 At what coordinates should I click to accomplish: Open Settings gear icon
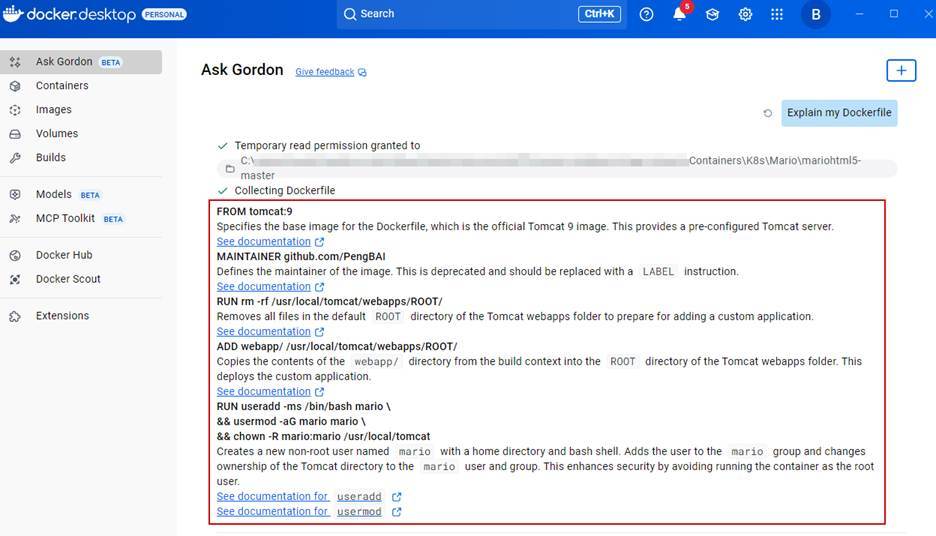[745, 14]
